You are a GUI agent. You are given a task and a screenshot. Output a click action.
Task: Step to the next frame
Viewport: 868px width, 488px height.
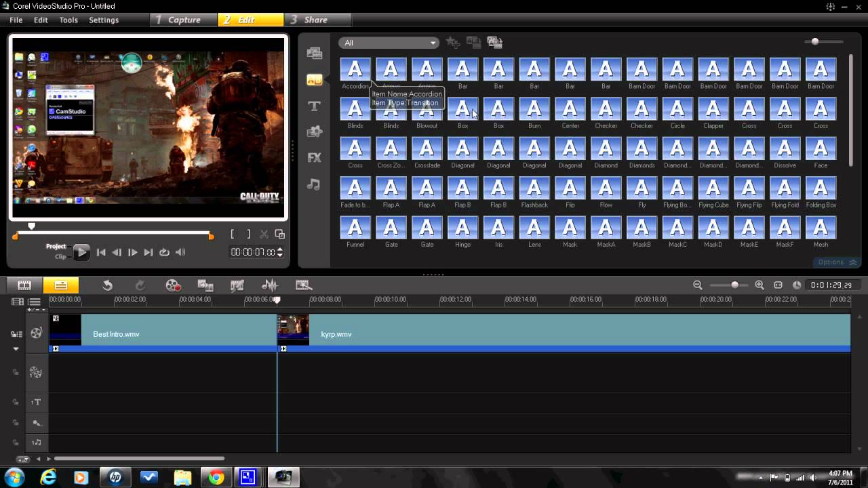[132, 252]
